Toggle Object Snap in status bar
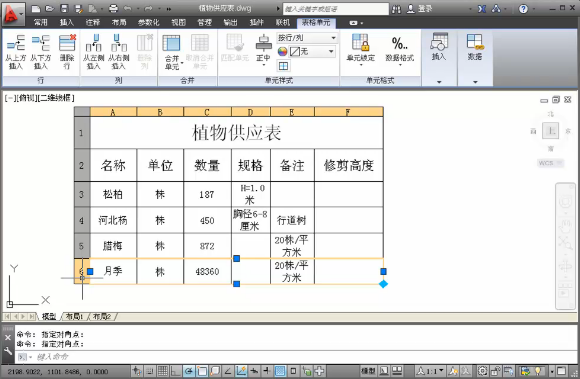Viewport: 580px width, 379px height. click(x=202, y=371)
